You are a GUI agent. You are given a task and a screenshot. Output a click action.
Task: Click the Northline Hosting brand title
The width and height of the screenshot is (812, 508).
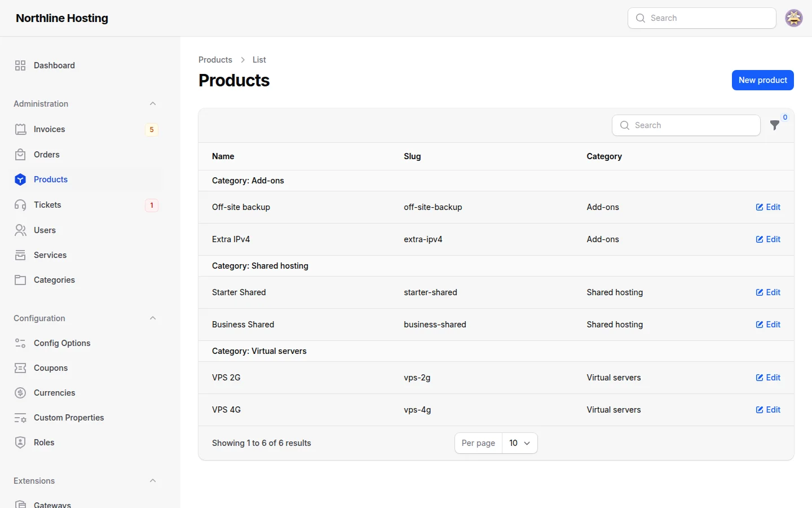coord(62,18)
